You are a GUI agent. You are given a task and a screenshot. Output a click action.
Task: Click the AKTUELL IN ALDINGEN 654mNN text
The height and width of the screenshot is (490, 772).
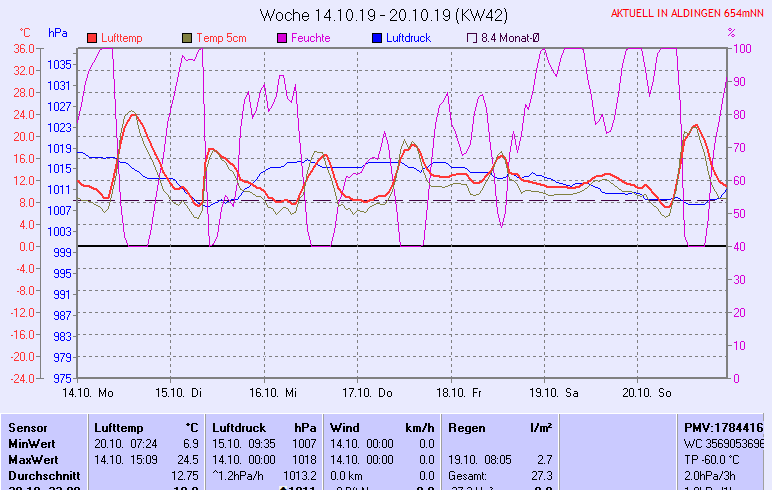pyautogui.click(x=689, y=14)
